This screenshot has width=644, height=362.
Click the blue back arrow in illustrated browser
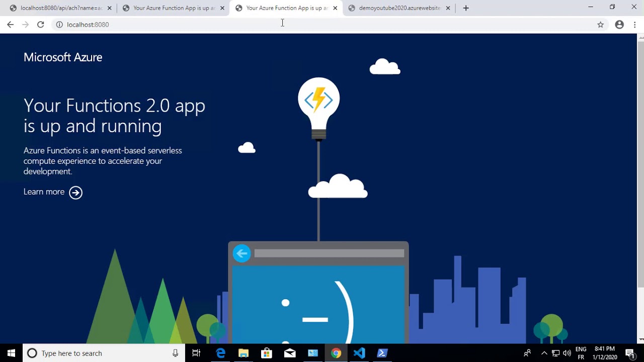[x=242, y=253]
